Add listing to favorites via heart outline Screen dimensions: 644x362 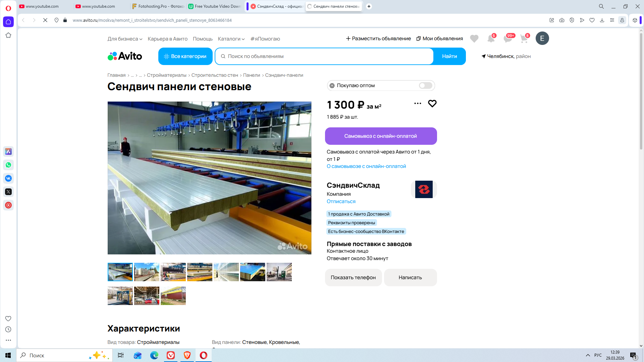(432, 104)
